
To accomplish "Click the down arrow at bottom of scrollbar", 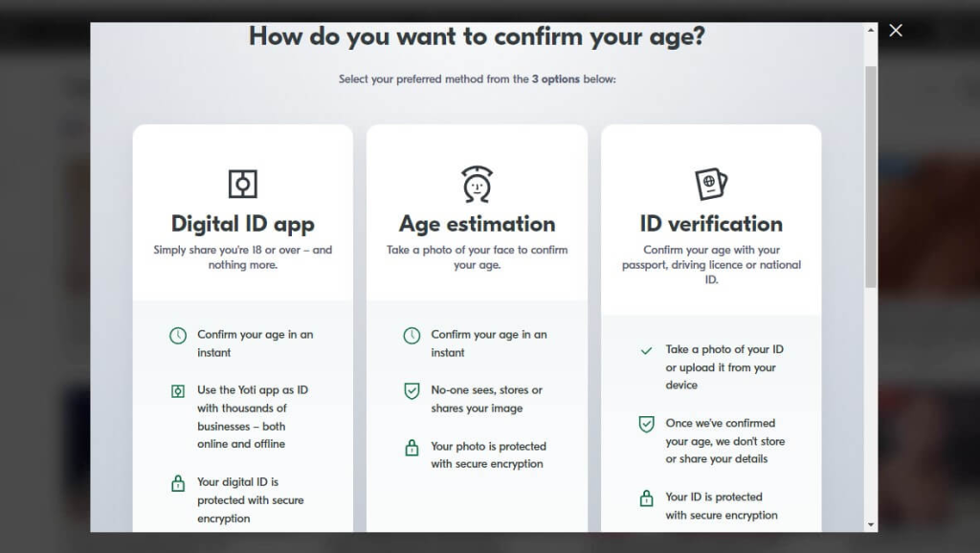I will click(x=872, y=525).
